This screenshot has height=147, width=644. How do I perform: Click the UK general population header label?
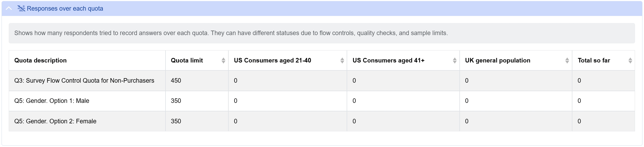(498, 61)
